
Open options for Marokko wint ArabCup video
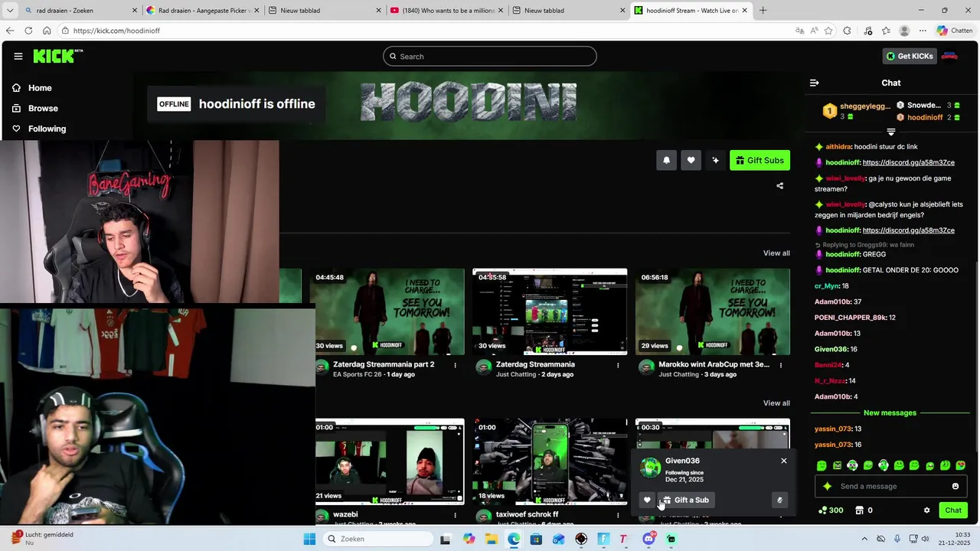pos(781,365)
